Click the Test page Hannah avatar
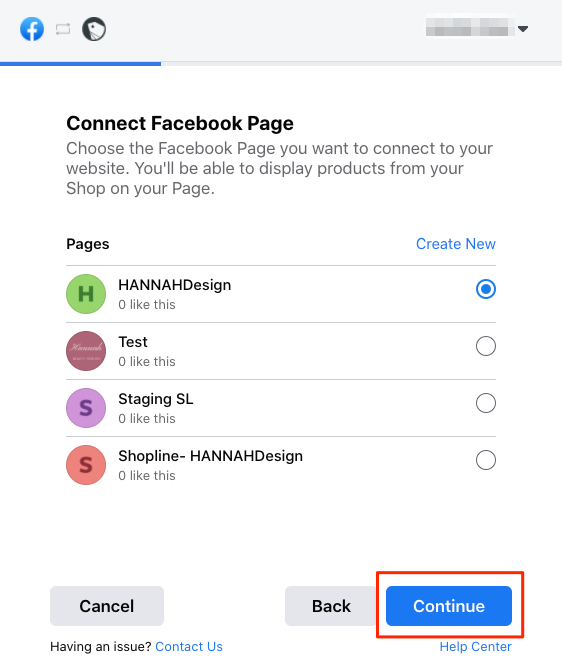 [86, 351]
